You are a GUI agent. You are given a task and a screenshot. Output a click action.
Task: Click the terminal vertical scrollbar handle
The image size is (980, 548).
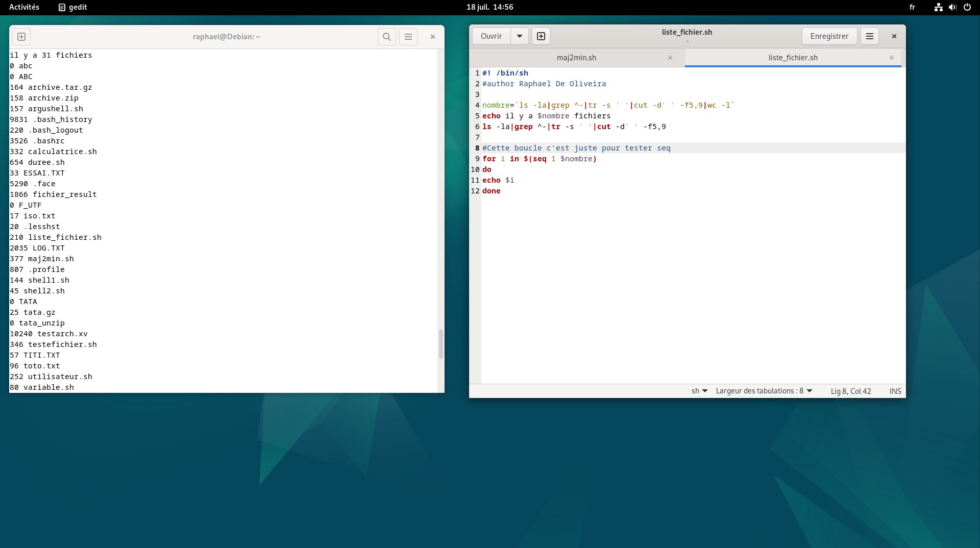pyautogui.click(x=441, y=344)
